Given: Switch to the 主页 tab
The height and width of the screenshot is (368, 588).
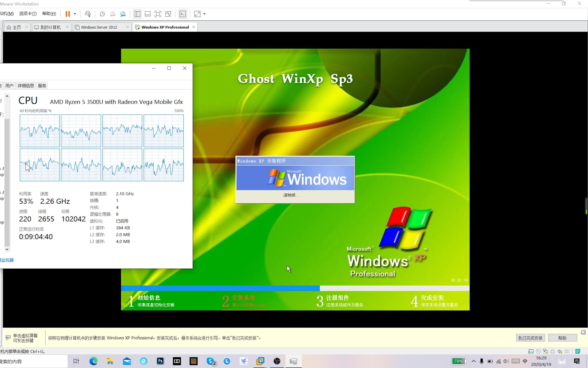Looking at the screenshot, I should pyautogui.click(x=17, y=27).
